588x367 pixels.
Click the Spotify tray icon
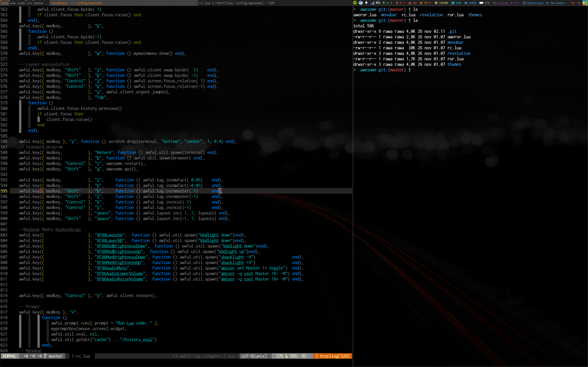(x=355, y=3)
